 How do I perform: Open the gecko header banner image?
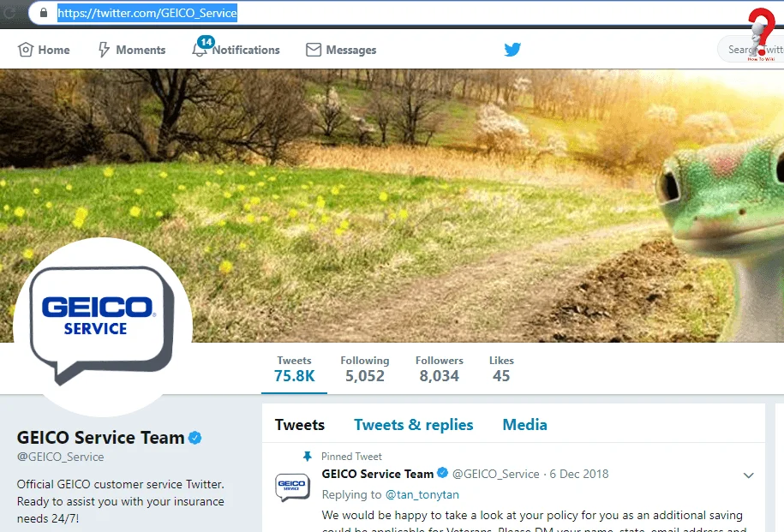coord(392,206)
